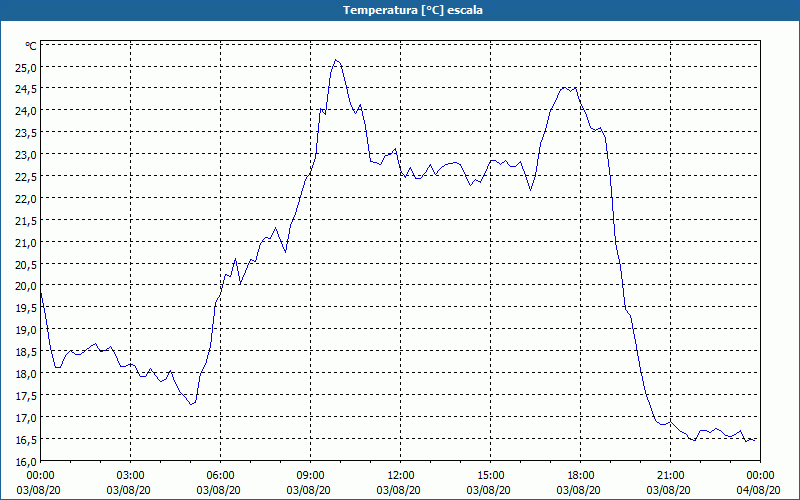The width and height of the screenshot is (800, 500).
Task: Click the 19,5 axis value
Action: pos(27,308)
